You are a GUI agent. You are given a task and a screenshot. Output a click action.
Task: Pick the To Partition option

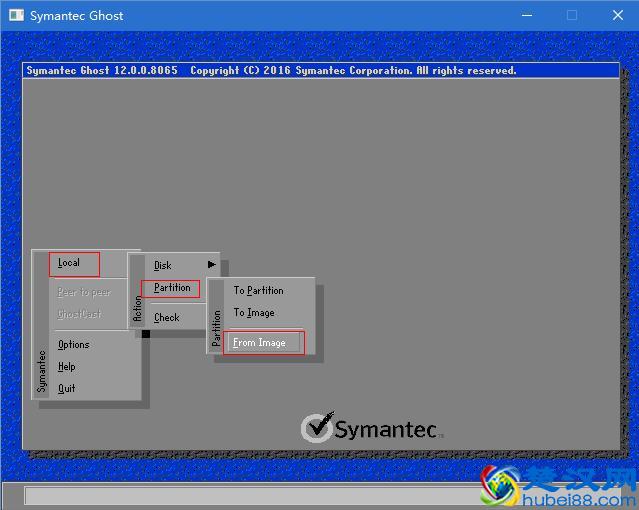click(x=258, y=291)
